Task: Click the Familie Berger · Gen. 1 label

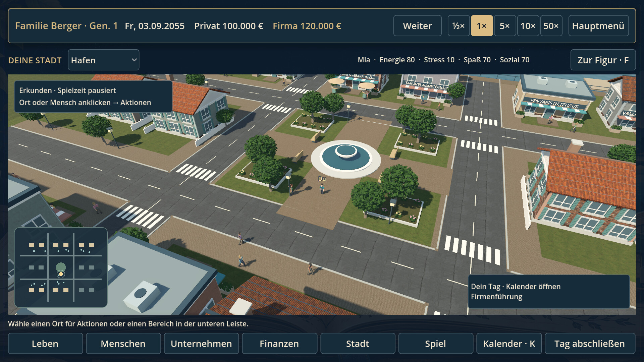Action: point(66,26)
